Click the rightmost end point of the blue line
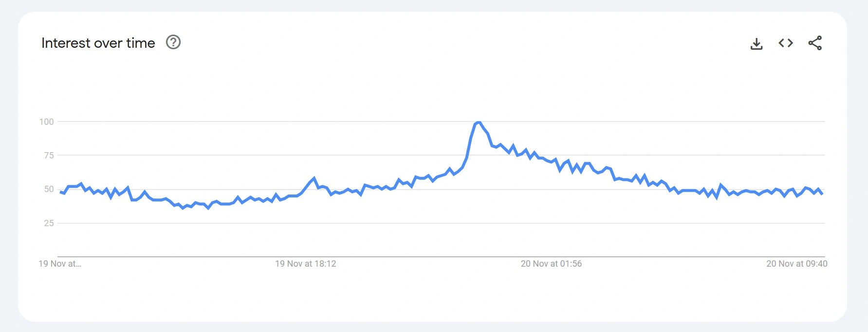 (x=822, y=194)
